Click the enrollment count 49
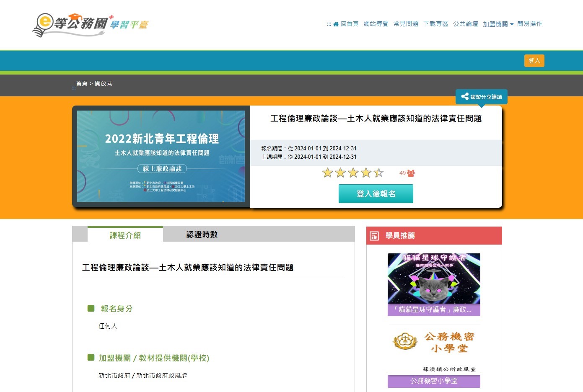The image size is (583, 392). tap(402, 173)
